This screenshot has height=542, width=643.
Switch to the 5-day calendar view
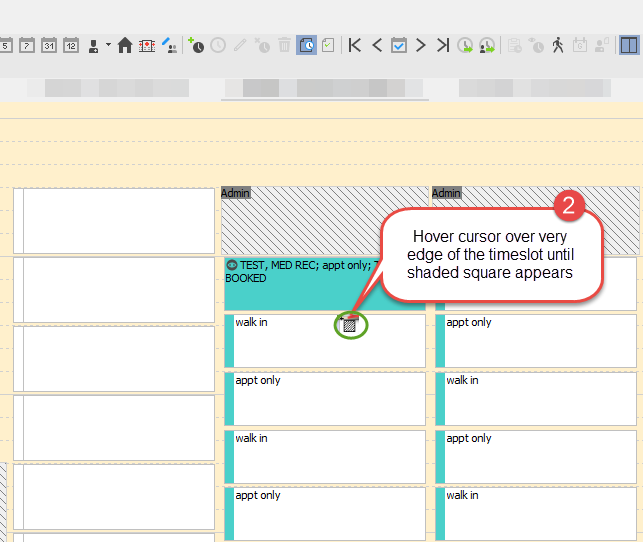click(x=5, y=45)
